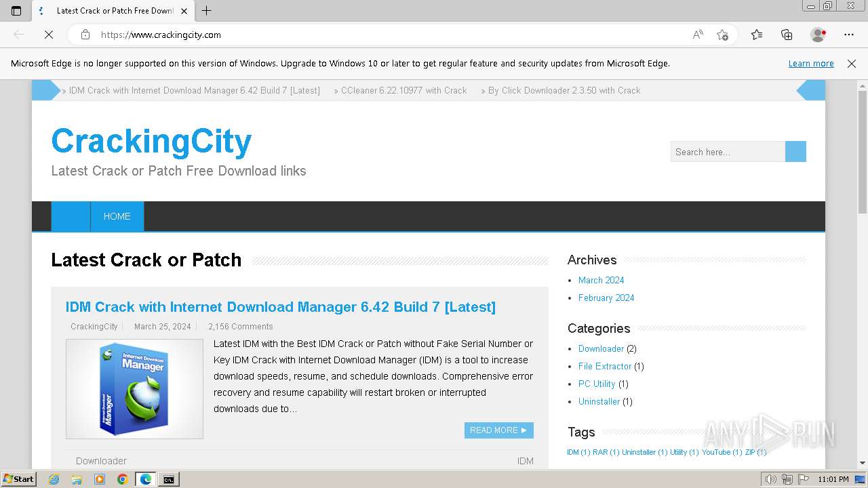Click the page vertical scrollbar
The image size is (868, 488).
pos(863,152)
